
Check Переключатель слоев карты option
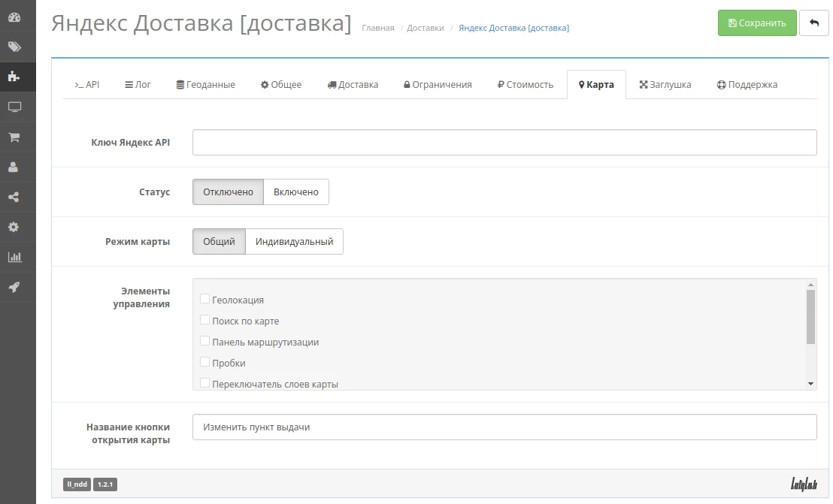pyautogui.click(x=204, y=383)
